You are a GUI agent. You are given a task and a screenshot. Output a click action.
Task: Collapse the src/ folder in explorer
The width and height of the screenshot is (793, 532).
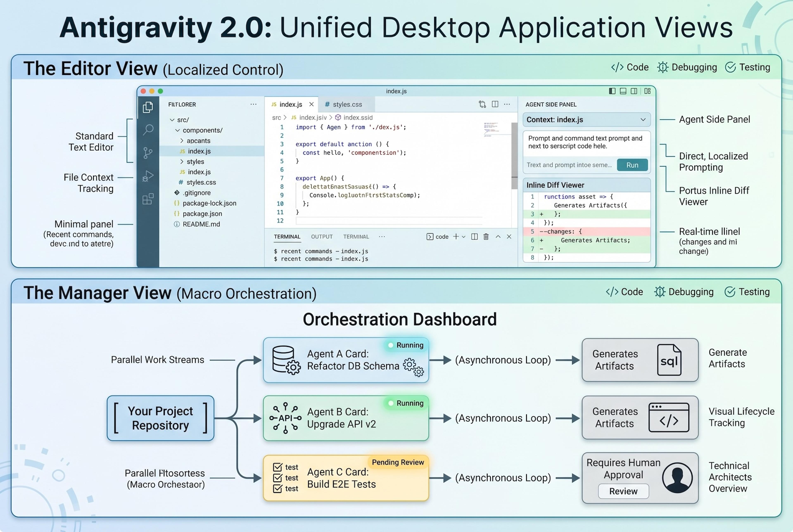click(x=172, y=120)
